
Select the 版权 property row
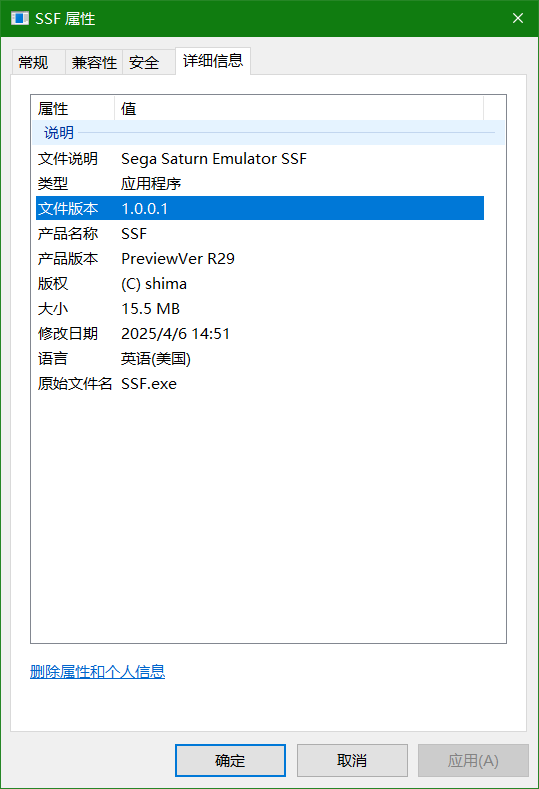click(x=260, y=284)
